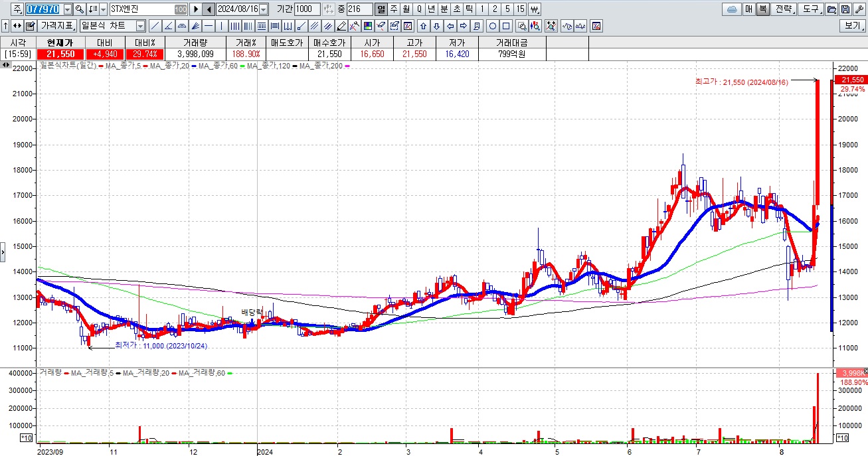Image resolution: width=868 pixels, height=456 pixels.
Task: Click the left arrow marker tool
Action: [450, 26]
